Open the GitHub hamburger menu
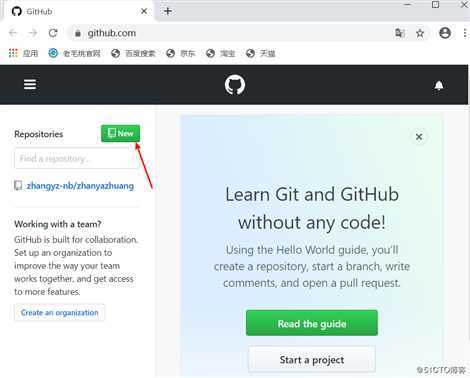 [30, 84]
